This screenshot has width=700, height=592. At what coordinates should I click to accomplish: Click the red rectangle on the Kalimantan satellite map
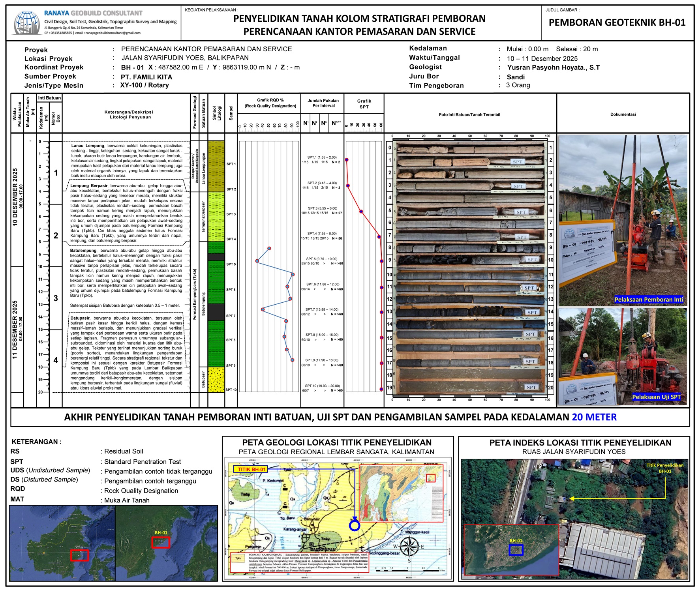coord(79,555)
